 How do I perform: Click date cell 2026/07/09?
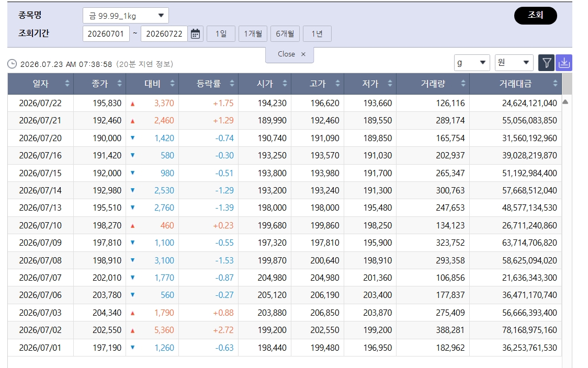[40, 243]
